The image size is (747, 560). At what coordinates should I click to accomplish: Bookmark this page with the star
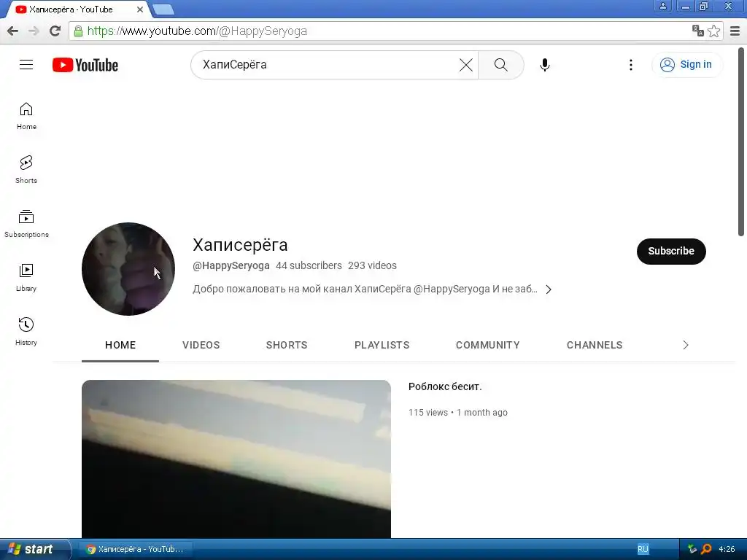pos(713,31)
